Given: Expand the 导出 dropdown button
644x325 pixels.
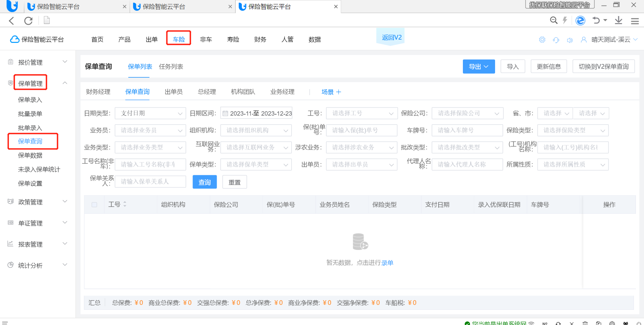Looking at the screenshot, I should [479, 67].
